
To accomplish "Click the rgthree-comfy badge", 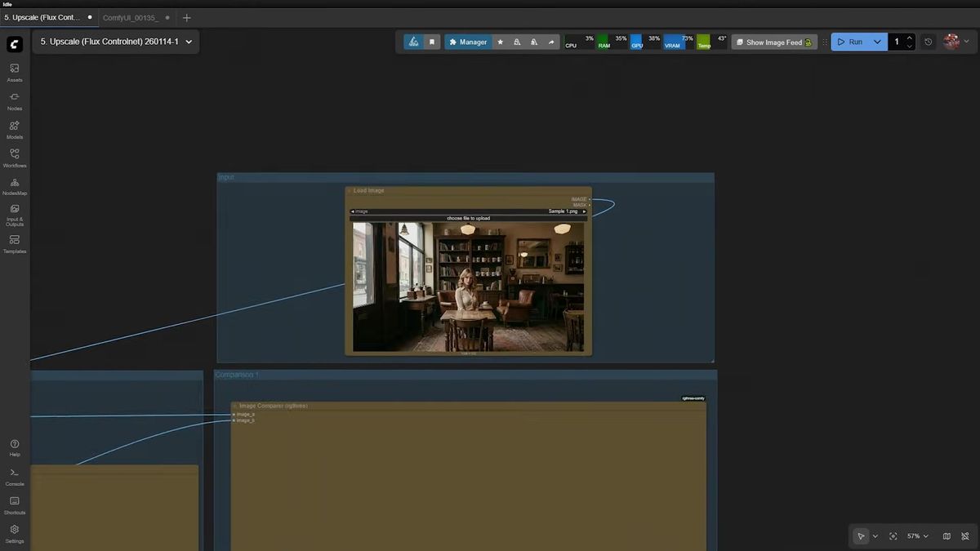I will 693,398.
